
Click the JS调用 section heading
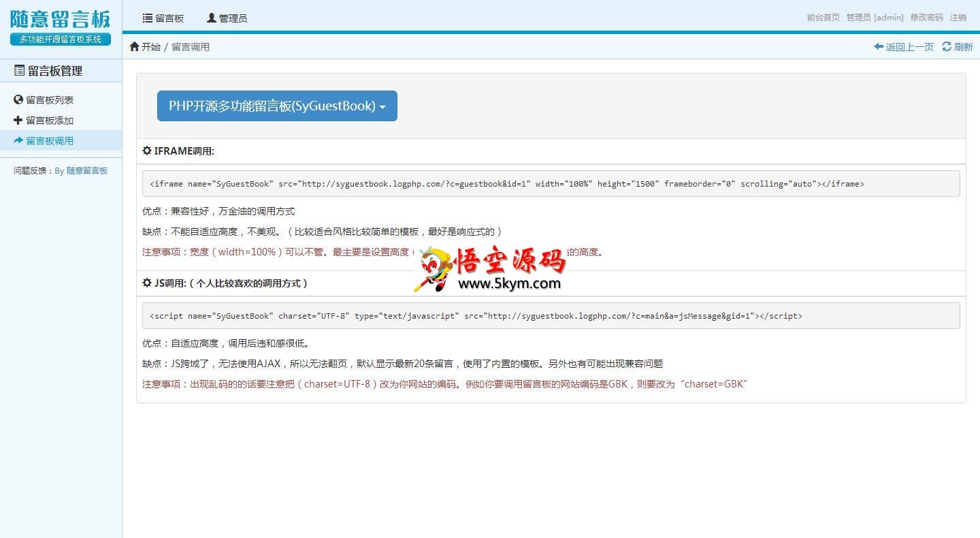pyautogui.click(x=231, y=283)
